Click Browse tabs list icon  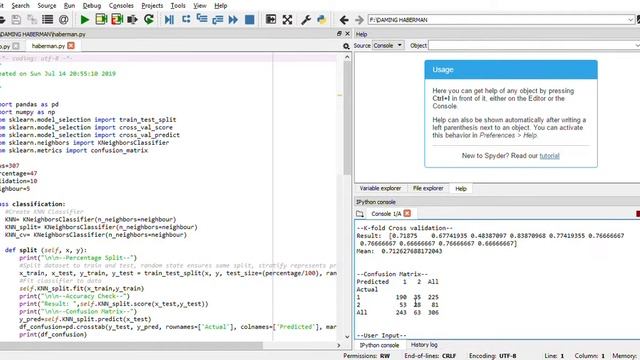click(47, 19)
